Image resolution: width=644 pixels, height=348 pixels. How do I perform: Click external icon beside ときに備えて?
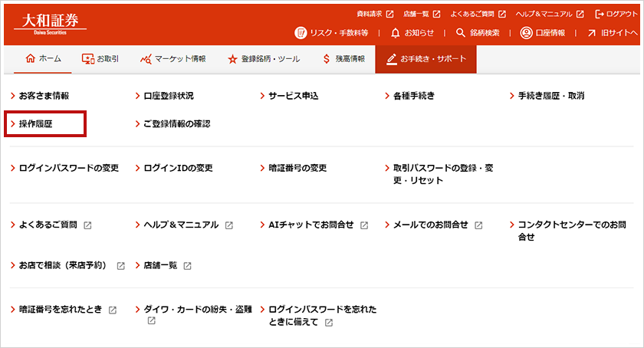point(329,323)
